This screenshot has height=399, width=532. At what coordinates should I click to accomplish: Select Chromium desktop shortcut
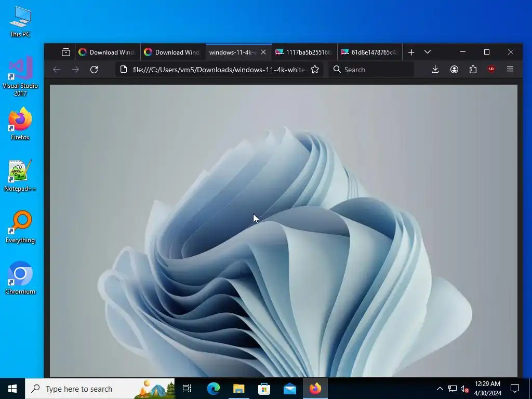20,278
